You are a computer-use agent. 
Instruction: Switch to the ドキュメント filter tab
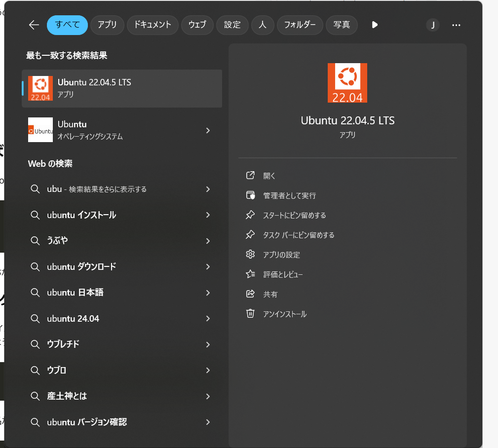tap(153, 25)
